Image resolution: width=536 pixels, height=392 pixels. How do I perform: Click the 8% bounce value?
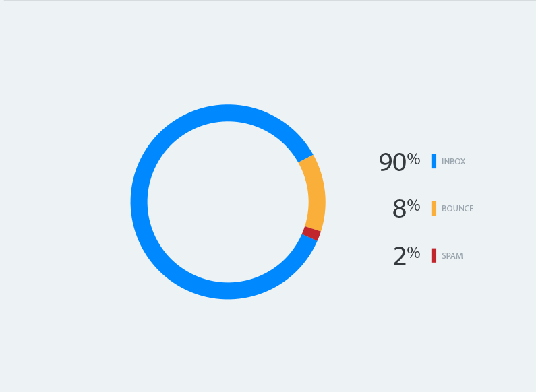406,209
